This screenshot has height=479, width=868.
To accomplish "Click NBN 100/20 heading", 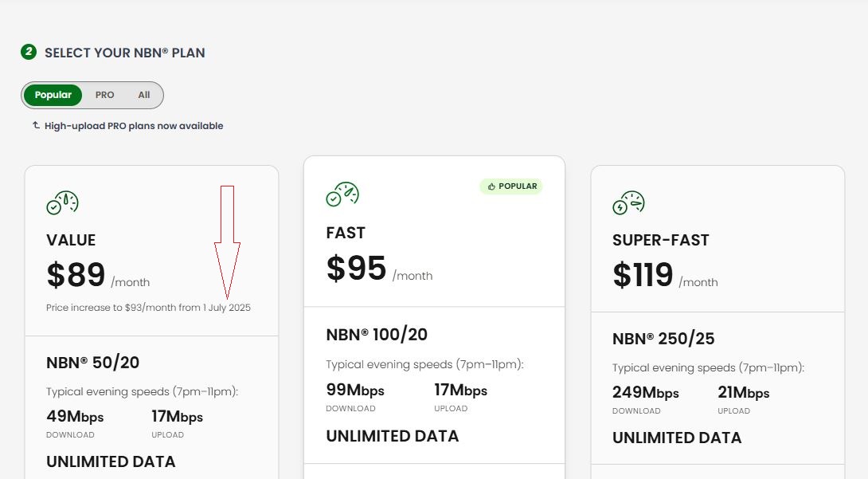I will tap(377, 335).
